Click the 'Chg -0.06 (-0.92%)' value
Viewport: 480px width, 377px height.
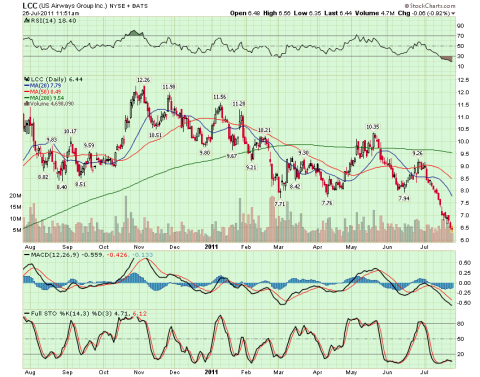424,13
